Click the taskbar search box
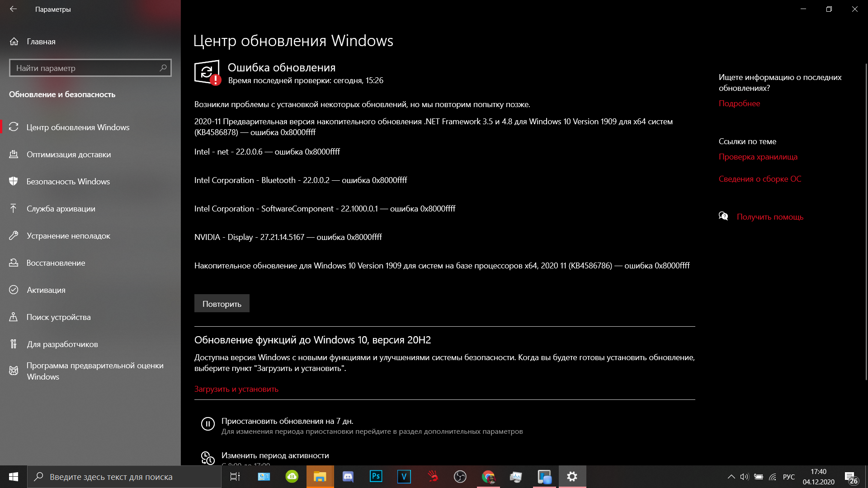 point(124,477)
